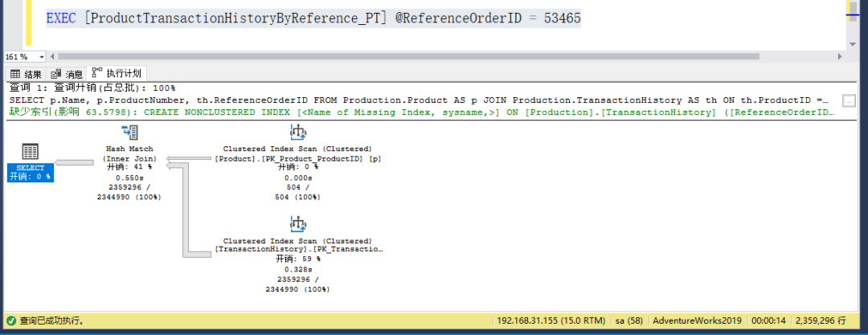868x335 pixels.
Task: Click the 504 (100%) row count text
Action: 298,197
